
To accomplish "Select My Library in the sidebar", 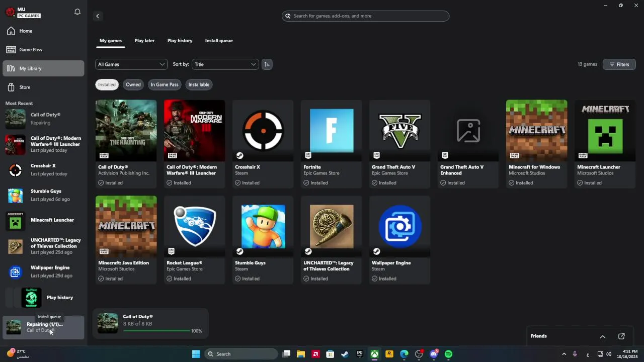I will [43, 68].
